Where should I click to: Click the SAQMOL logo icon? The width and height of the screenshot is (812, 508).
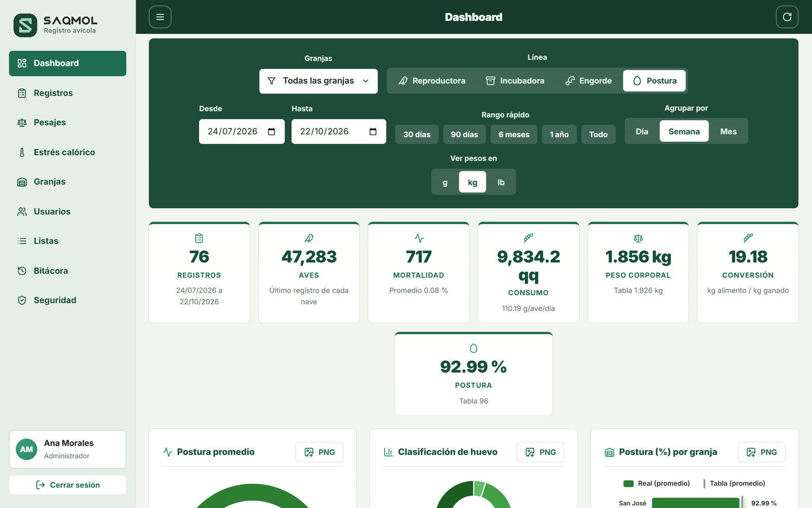pyautogui.click(x=25, y=25)
